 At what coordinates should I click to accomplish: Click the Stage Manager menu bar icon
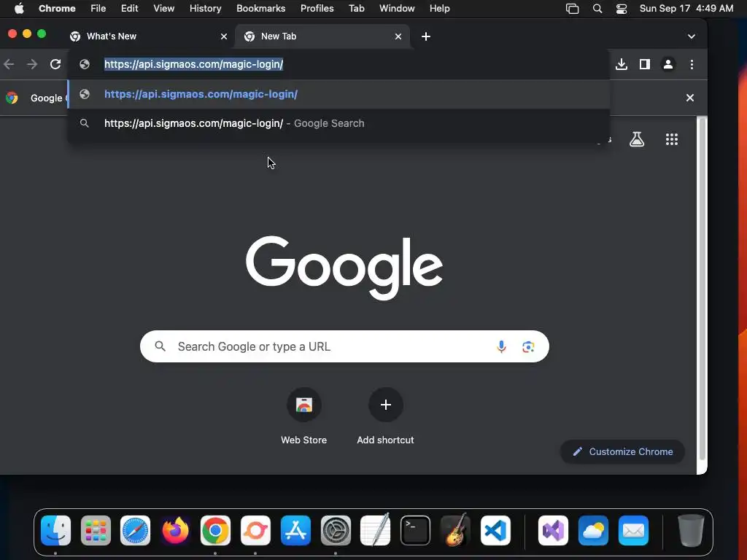(x=572, y=9)
